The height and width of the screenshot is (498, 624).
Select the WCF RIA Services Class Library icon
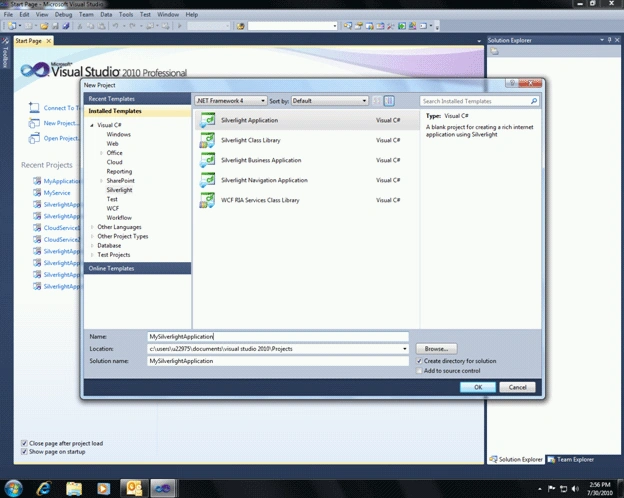pyautogui.click(x=207, y=200)
